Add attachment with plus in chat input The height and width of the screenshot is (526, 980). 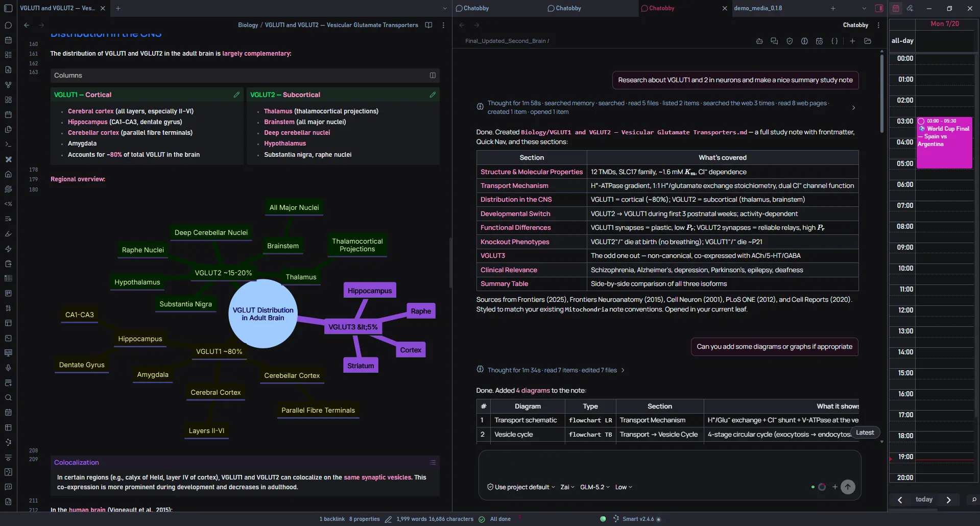(835, 487)
